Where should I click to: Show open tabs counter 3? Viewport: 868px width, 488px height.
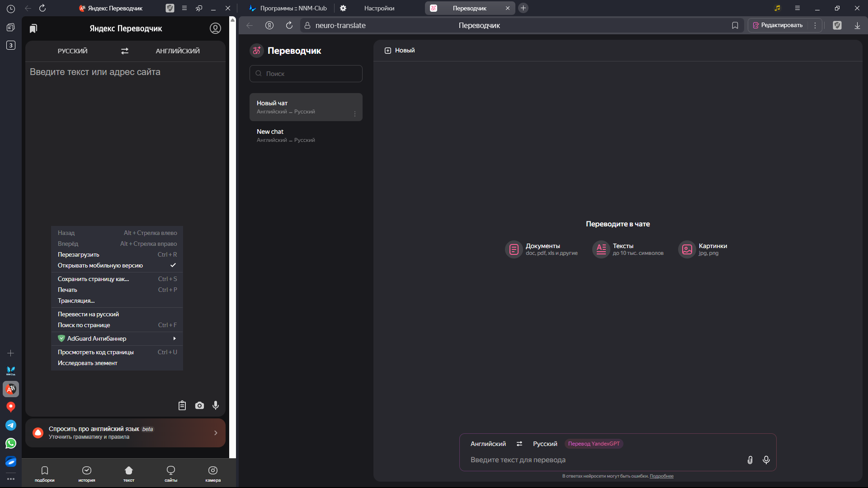(x=11, y=45)
